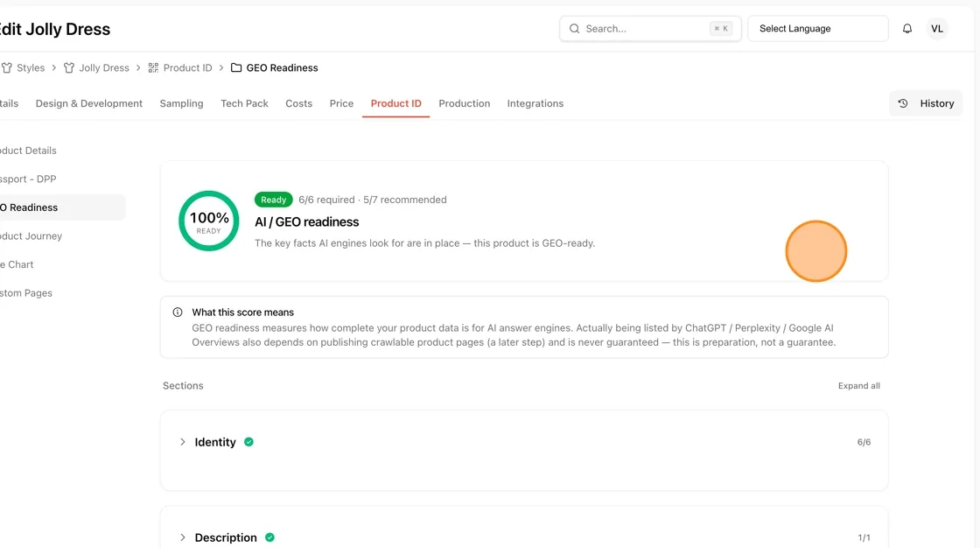Select GEO Readiness in the sidebar
980x548 pixels.
point(62,207)
